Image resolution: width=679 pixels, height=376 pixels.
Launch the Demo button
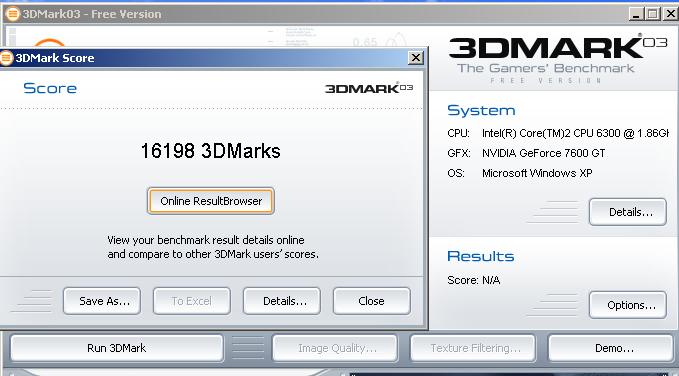pyautogui.click(x=612, y=348)
